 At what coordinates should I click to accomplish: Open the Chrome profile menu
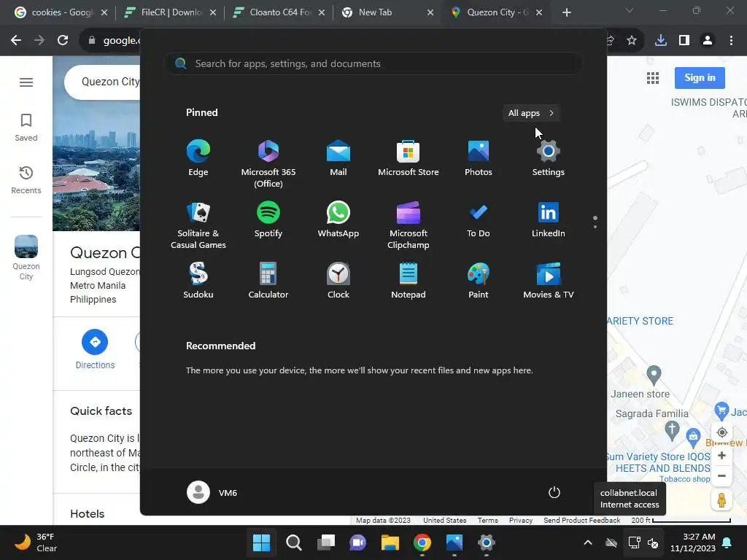pos(708,41)
